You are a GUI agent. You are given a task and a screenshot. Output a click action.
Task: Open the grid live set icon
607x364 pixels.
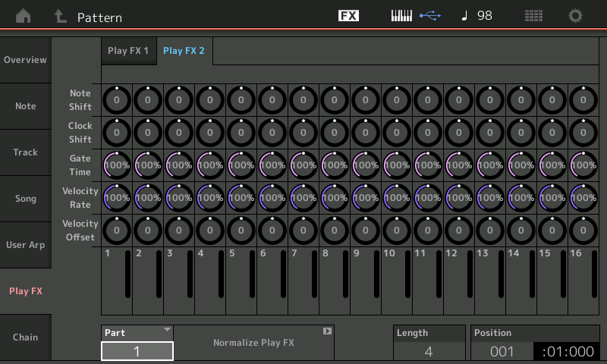533,15
